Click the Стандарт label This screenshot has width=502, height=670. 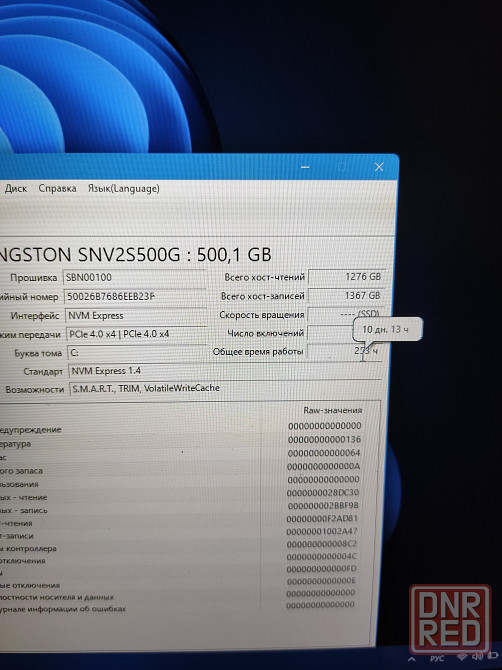pos(43,372)
